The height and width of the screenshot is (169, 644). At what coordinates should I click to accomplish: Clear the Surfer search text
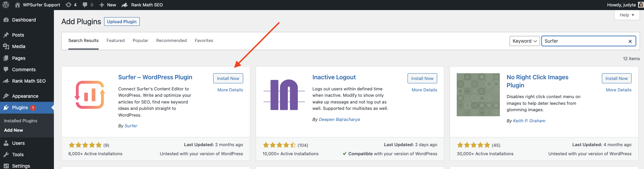click(x=630, y=41)
